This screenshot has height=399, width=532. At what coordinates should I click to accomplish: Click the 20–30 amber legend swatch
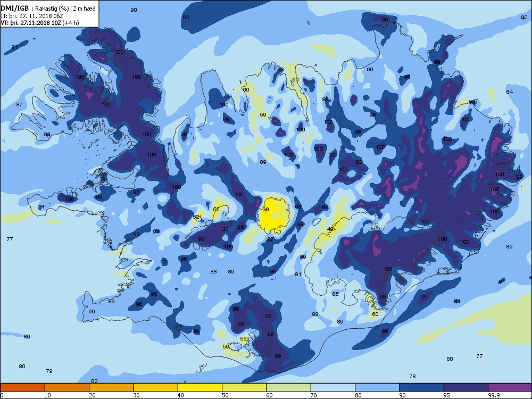pos(111,387)
